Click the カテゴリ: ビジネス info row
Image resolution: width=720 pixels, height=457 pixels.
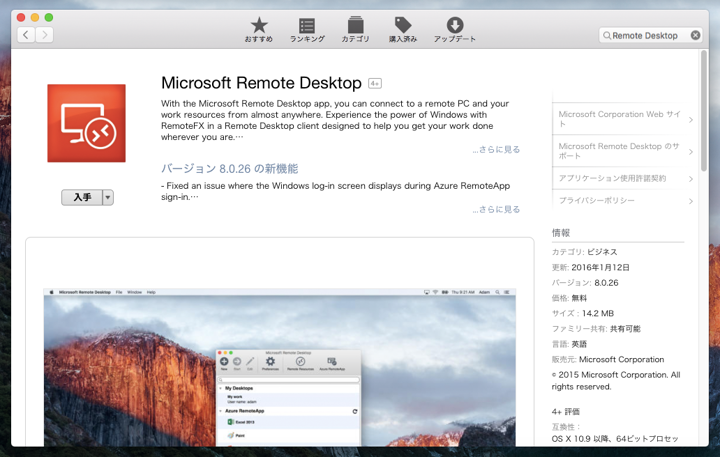pyautogui.click(x=585, y=252)
